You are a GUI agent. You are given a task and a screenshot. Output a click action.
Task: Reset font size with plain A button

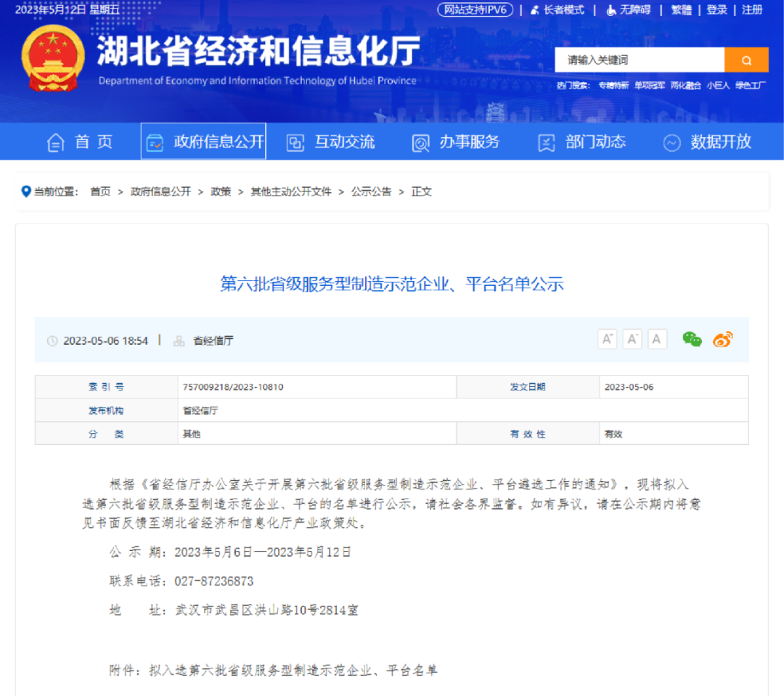pos(657,339)
